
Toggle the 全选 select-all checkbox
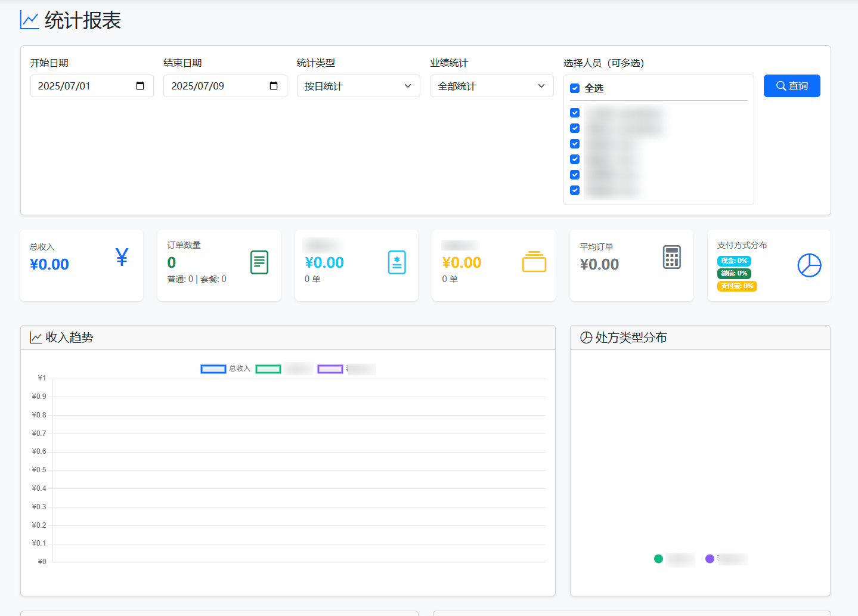pyautogui.click(x=575, y=88)
